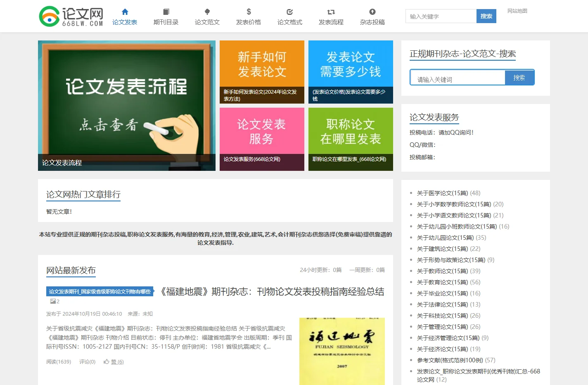Open 发表论文_职称论文发表期刊 汇总 category
Screen dimensions: 588x385
479,375
